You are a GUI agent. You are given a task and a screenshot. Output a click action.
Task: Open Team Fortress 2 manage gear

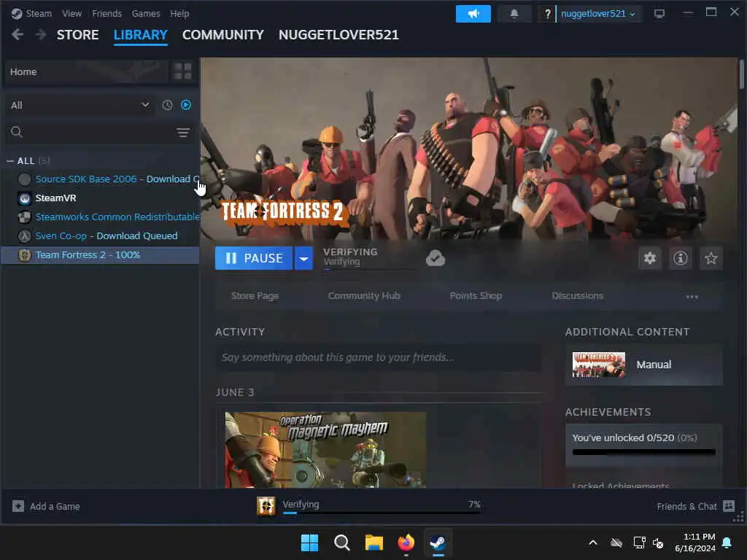point(650,258)
